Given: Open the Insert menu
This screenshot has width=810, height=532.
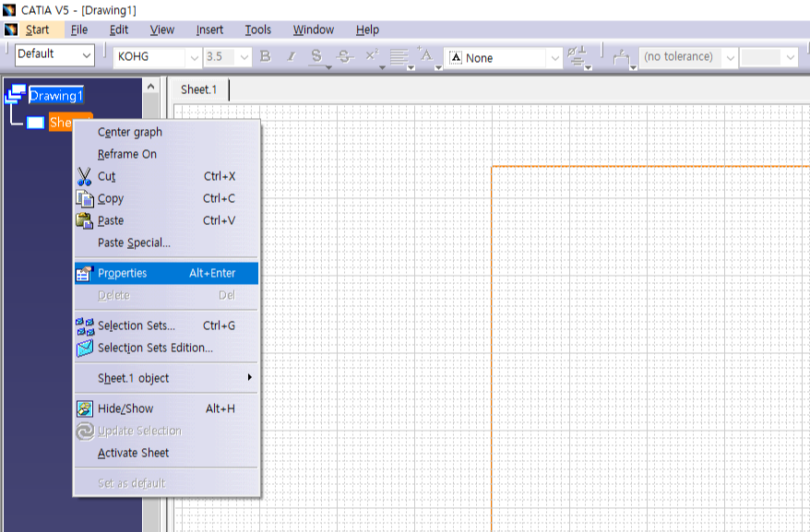Looking at the screenshot, I should pyautogui.click(x=209, y=30).
